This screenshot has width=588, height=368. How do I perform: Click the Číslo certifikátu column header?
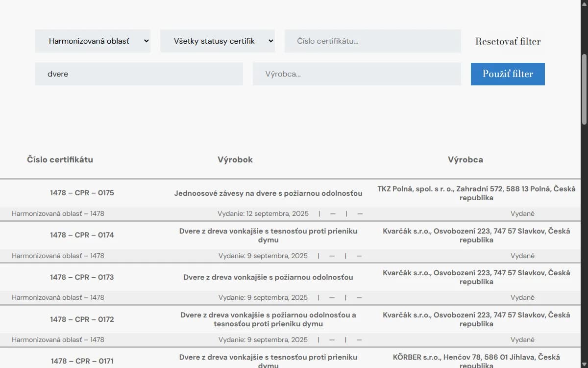(60, 159)
